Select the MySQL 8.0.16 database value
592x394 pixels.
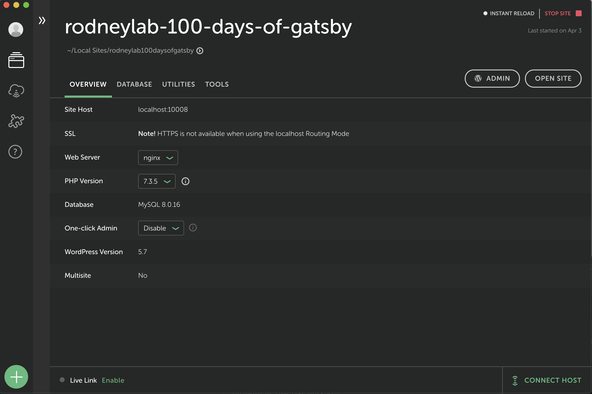click(x=159, y=205)
